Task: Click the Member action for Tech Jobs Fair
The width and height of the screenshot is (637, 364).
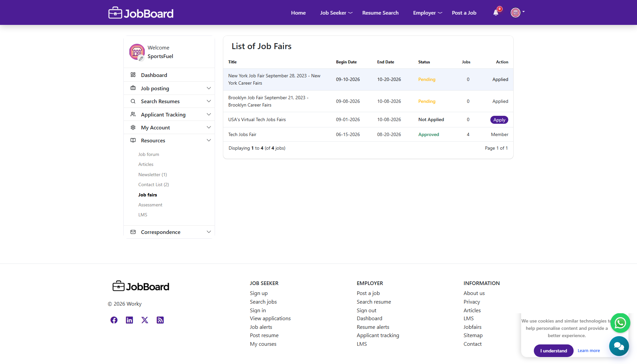Action: click(x=499, y=134)
